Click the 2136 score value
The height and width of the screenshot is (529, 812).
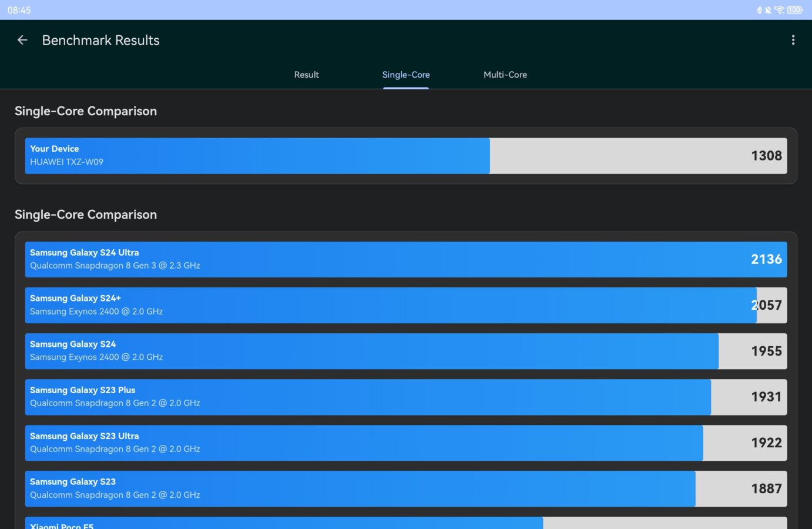click(x=766, y=259)
